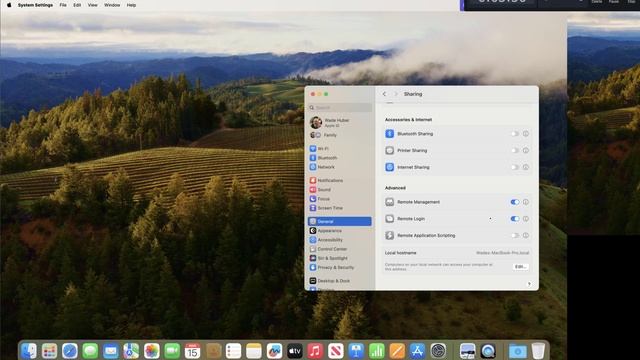Open Notes app in the Dock
The height and width of the screenshot is (360, 640).
click(253, 351)
